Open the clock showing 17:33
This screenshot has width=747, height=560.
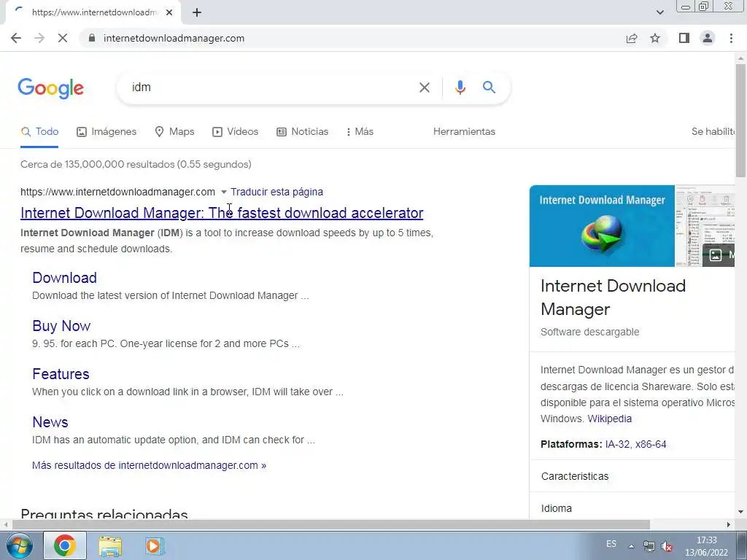coord(706,546)
